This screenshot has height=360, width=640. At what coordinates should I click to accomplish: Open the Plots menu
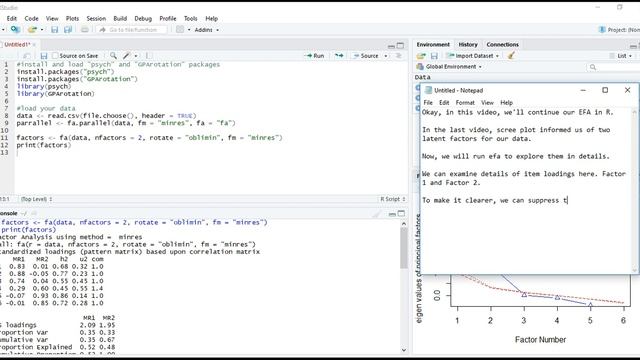[72, 18]
